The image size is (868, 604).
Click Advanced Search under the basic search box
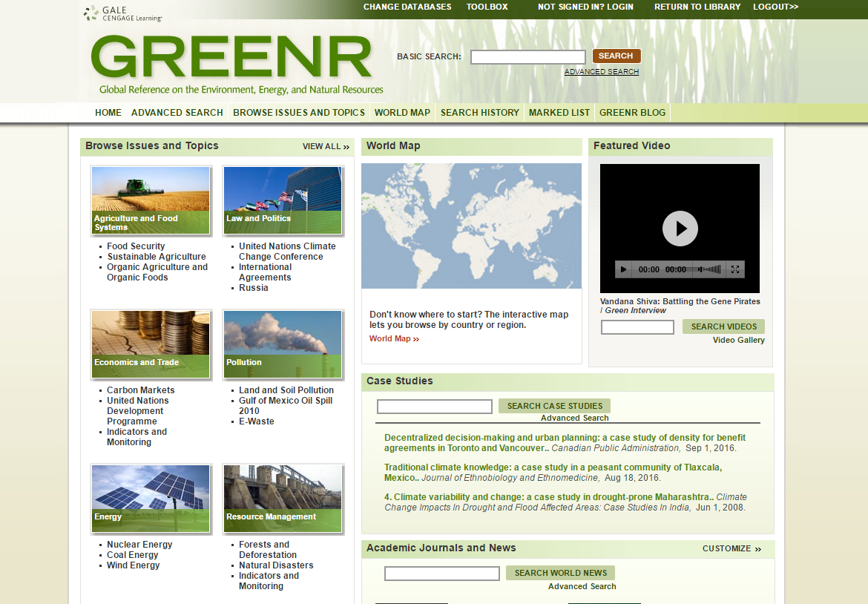602,72
